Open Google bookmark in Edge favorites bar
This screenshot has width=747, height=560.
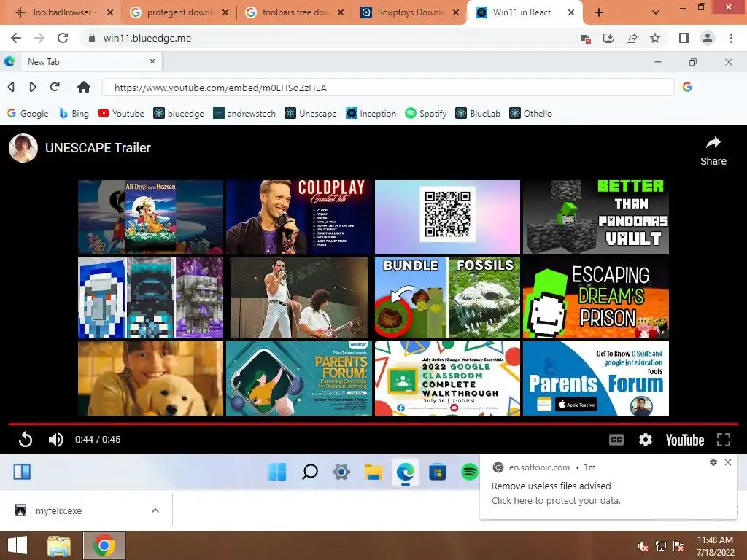[28, 113]
